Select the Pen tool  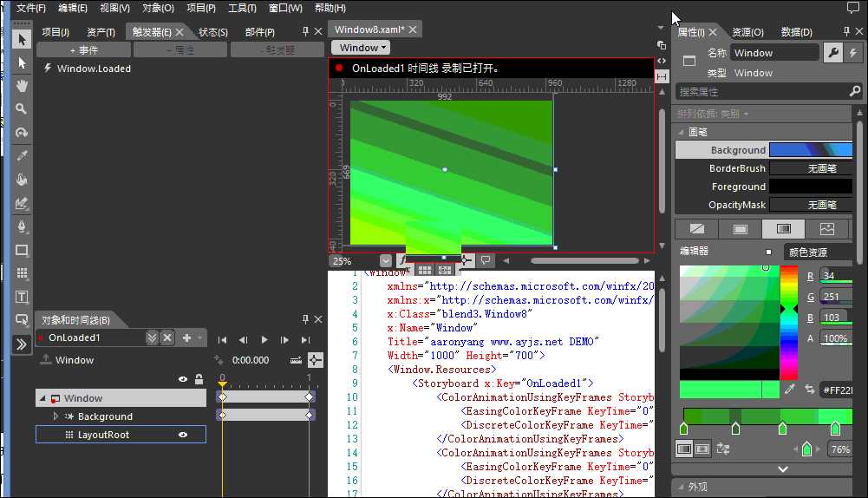point(22,226)
